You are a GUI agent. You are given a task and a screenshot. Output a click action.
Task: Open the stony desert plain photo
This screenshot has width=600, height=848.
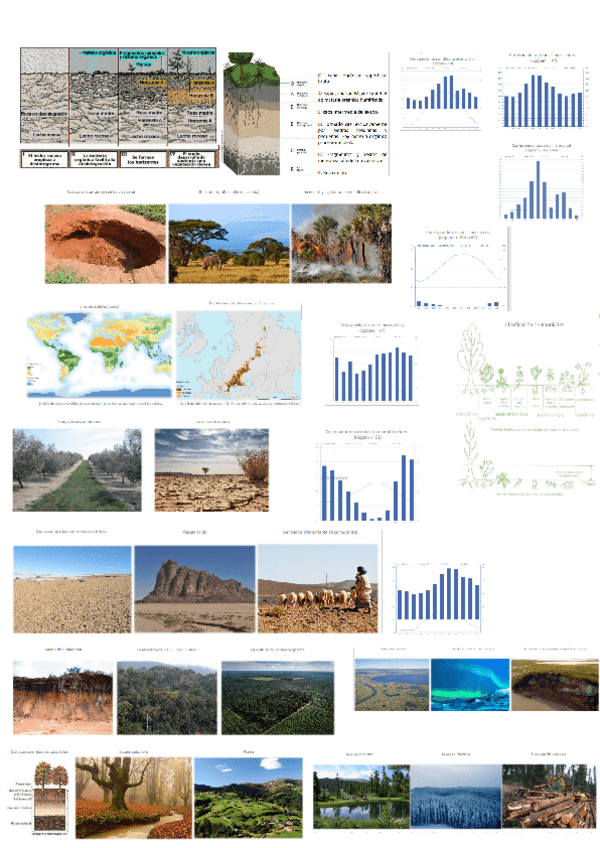coord(72,589)
